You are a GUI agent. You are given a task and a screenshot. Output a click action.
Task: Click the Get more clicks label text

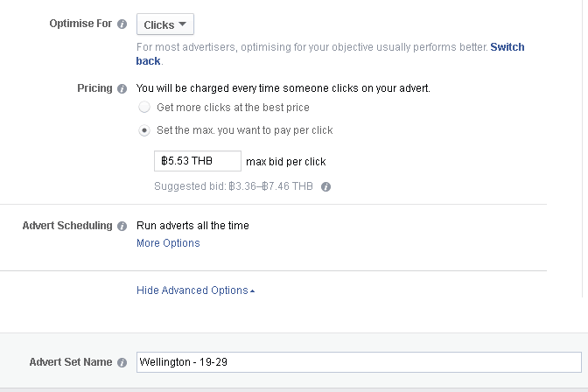pyautogui.click(x=233, y=108)
